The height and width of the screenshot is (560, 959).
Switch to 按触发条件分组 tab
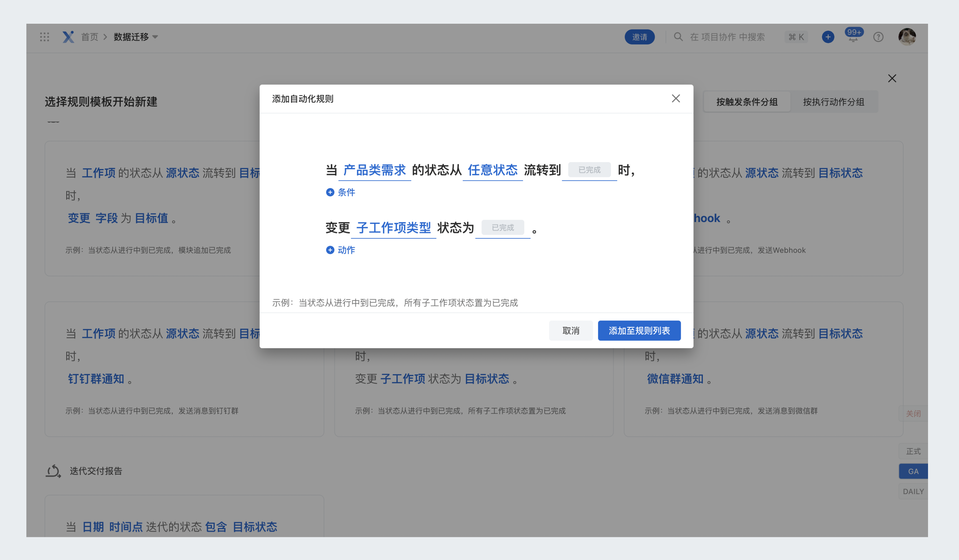point(747,101)
